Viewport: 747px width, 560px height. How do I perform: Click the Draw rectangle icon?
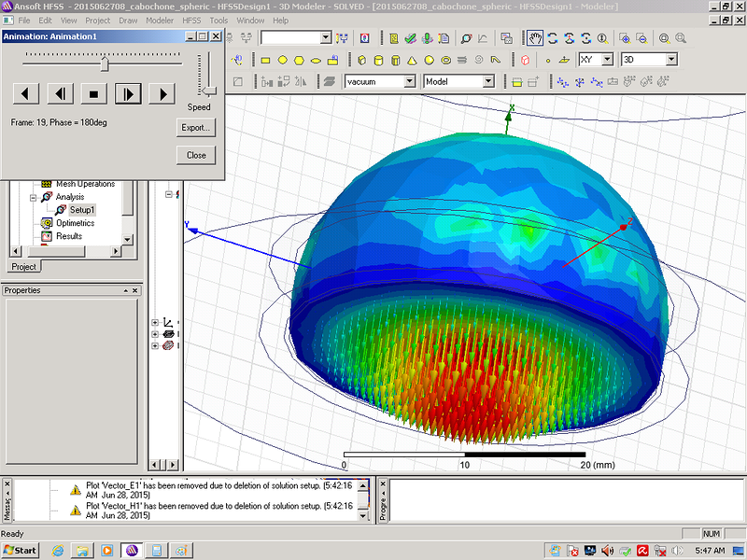265,60
